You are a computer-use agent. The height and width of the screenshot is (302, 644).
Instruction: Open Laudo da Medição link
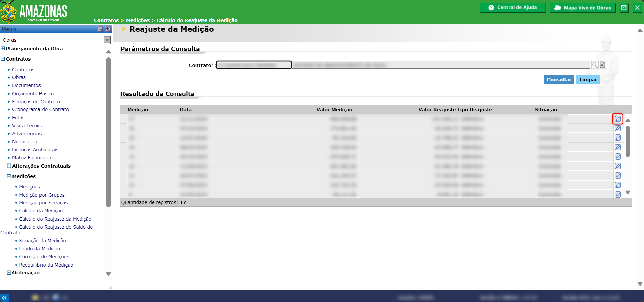click(x=39, y=249)
